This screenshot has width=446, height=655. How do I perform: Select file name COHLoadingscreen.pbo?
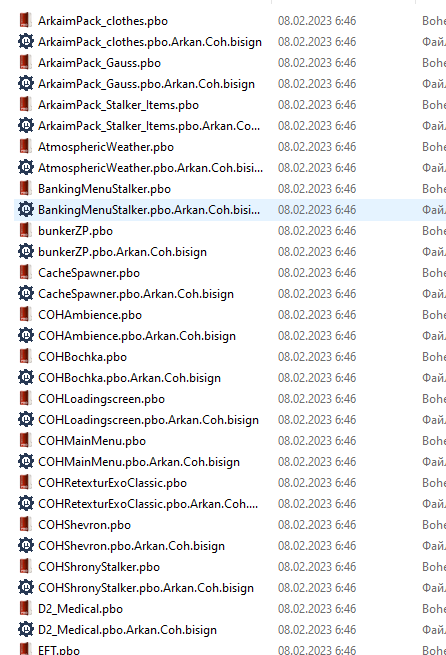[x=101, y=399]
